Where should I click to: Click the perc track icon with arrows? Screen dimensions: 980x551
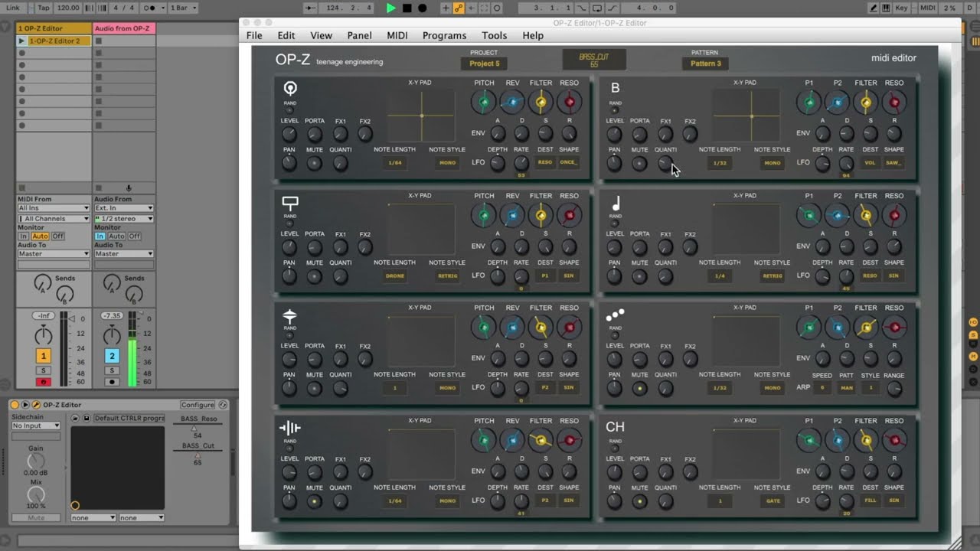point(289,315)
